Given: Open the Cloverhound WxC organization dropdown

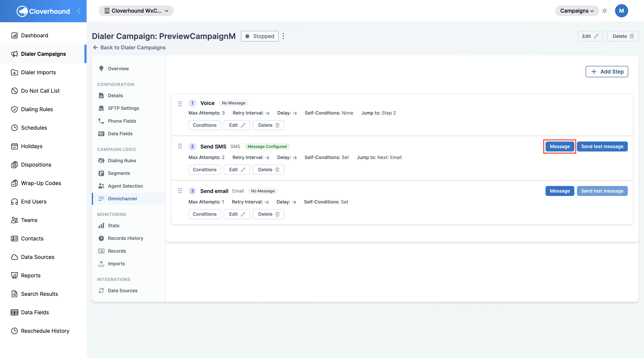Looking at the screenshot, I should (x=136, y=11).
